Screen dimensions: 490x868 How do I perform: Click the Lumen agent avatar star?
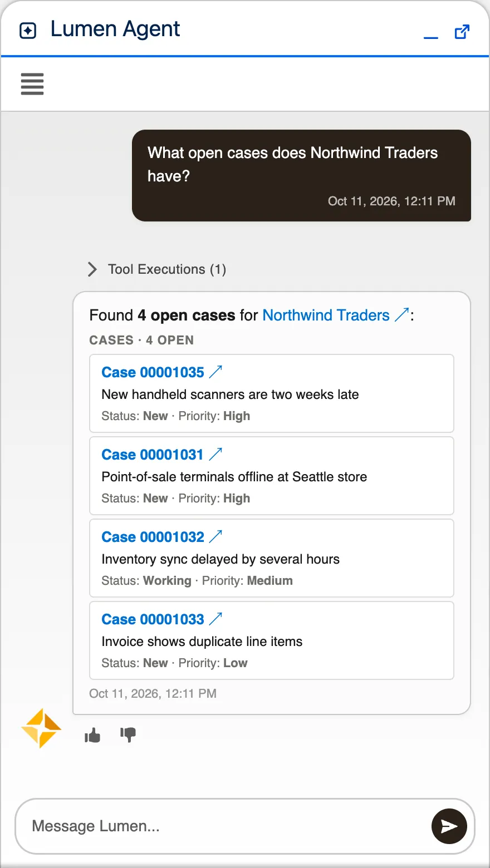pos(41,728)
